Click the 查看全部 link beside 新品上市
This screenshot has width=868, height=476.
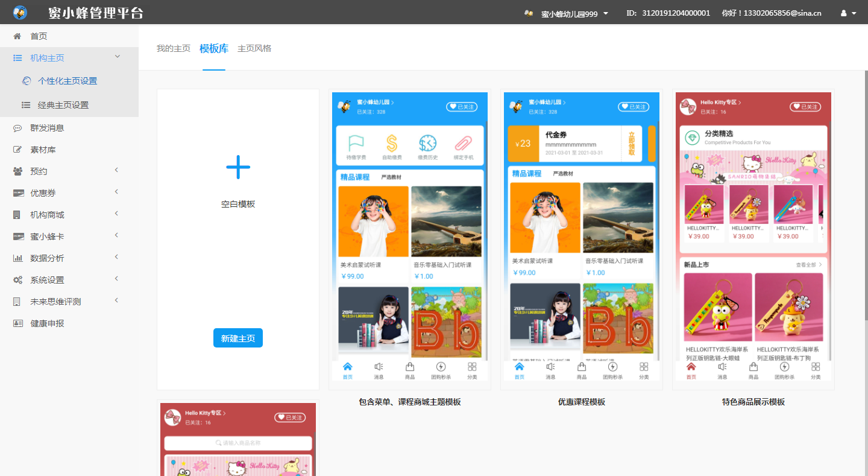click(x=809, y=265)
